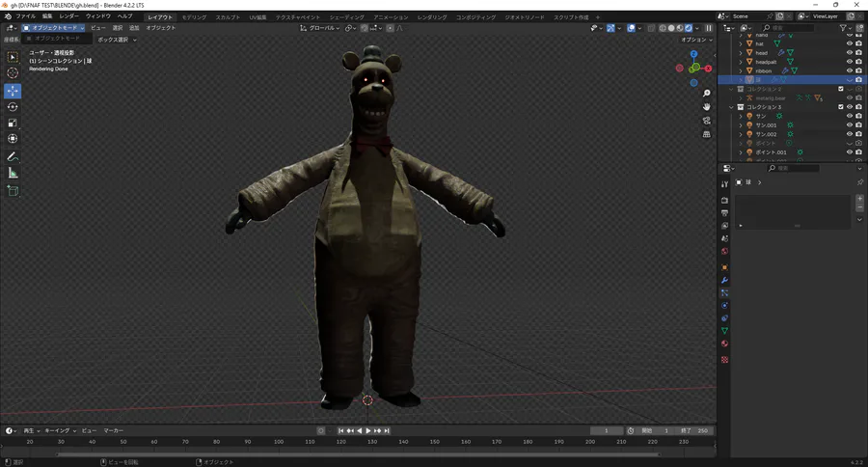Open the オプション dropdown in viewport
The width and height of the screenshot is (868, 467).
tap(696, 40)
